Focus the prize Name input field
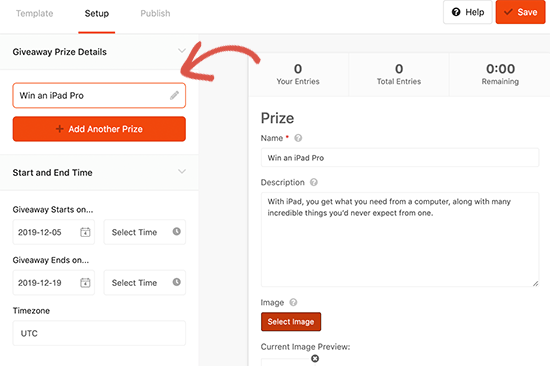Screen dimensions: 550x366 tap(400, 158)
